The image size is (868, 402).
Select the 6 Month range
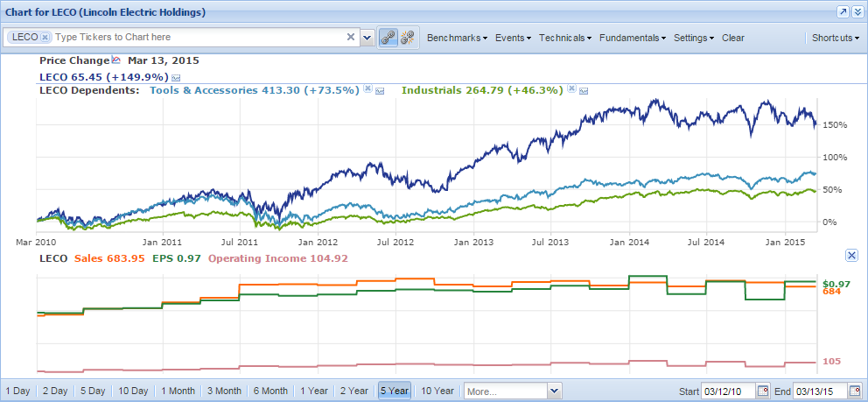pos(270,391)
